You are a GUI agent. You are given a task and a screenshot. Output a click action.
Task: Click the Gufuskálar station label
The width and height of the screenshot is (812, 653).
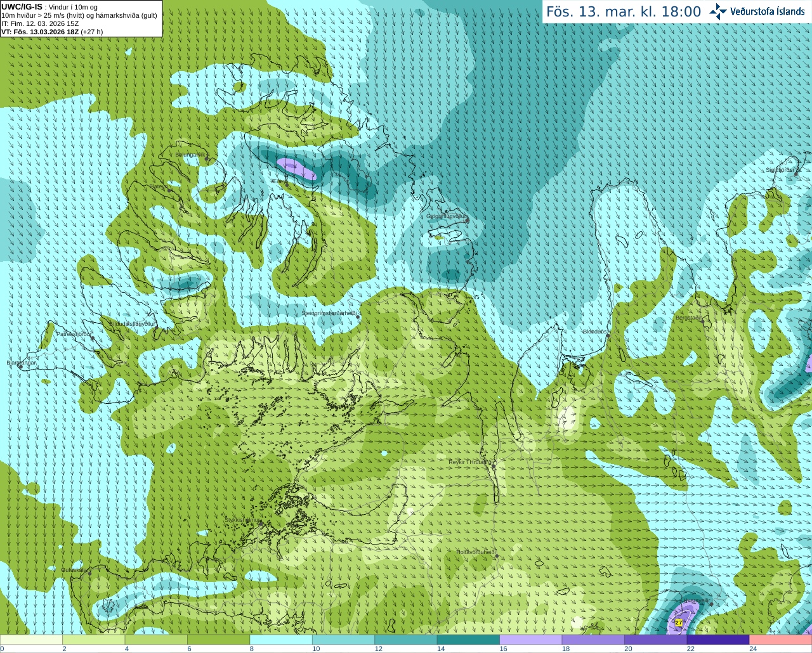click(x=74, y=570)
